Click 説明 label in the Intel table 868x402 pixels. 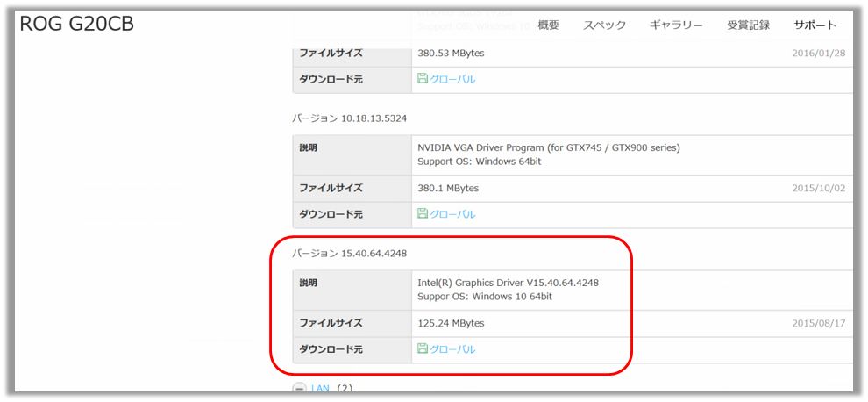pyautogui.click(x=309, y=284)
